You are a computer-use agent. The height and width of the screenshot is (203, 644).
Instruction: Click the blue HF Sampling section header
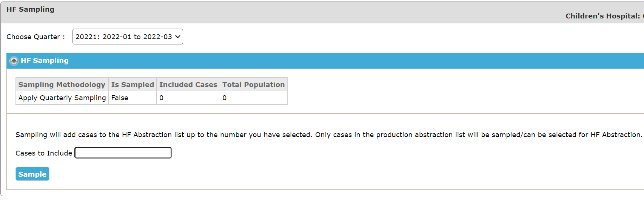325,61
